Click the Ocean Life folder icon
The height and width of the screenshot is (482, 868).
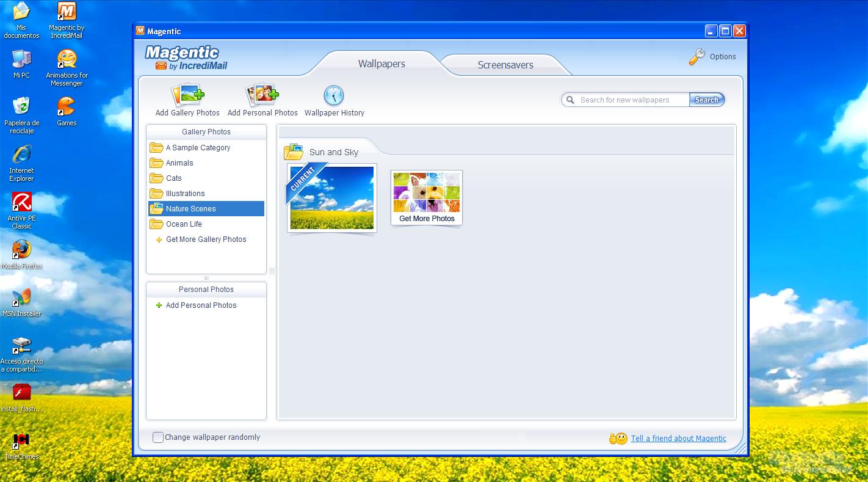coord(156,224)
